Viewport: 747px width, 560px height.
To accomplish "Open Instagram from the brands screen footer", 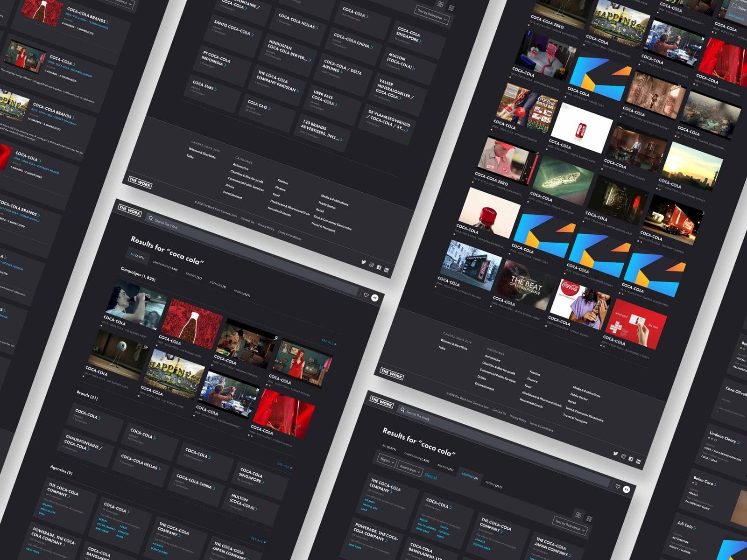I will coord(372,265).
